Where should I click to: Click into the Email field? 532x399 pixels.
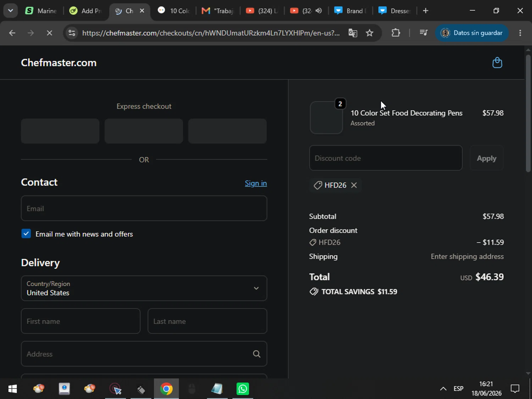pos(144,209)
